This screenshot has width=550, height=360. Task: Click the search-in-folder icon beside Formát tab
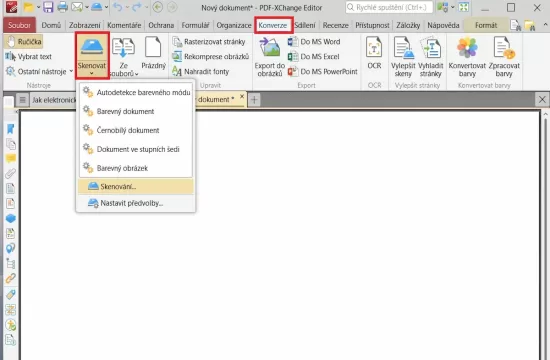pos(530,25)
